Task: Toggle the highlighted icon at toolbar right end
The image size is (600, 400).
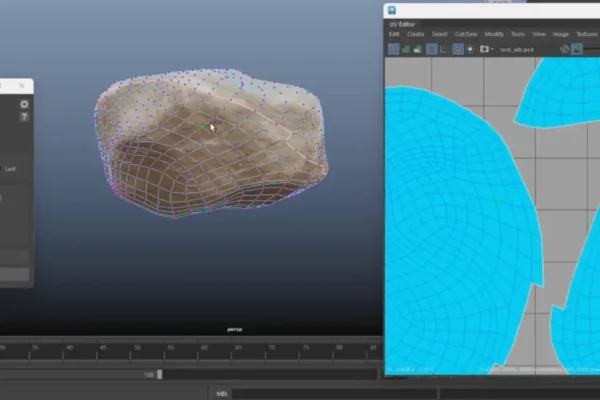Action: pos(578,48)
